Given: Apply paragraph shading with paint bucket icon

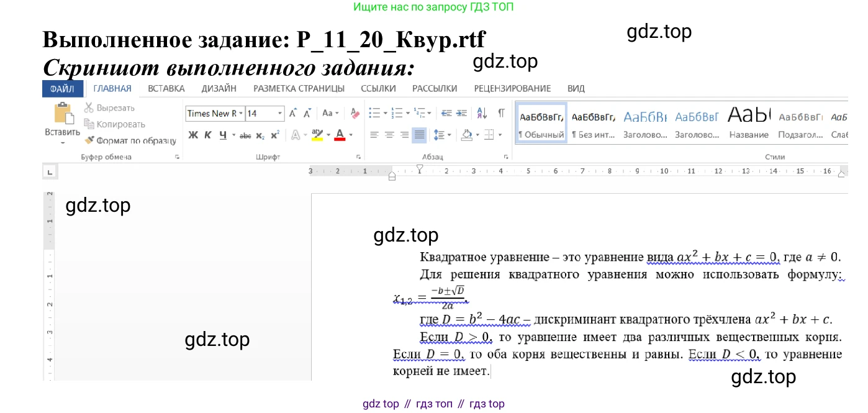Looking at the screenshot, I should point(466,135).
